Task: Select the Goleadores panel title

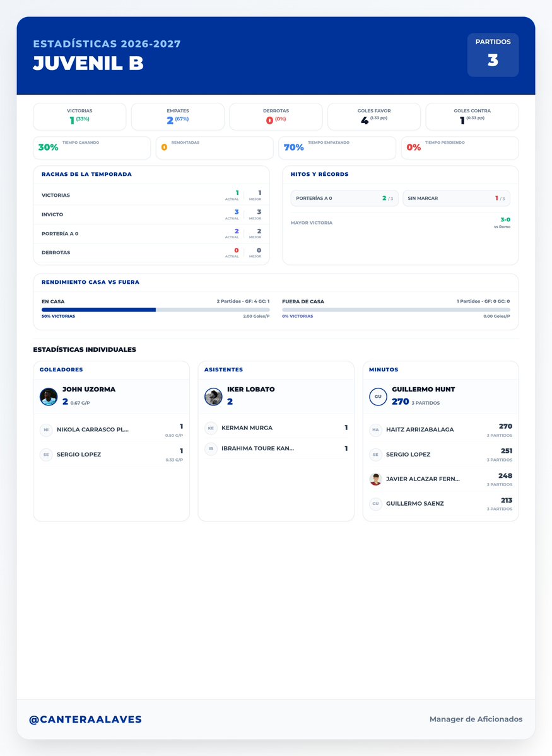Action: [x=61, y=369]
